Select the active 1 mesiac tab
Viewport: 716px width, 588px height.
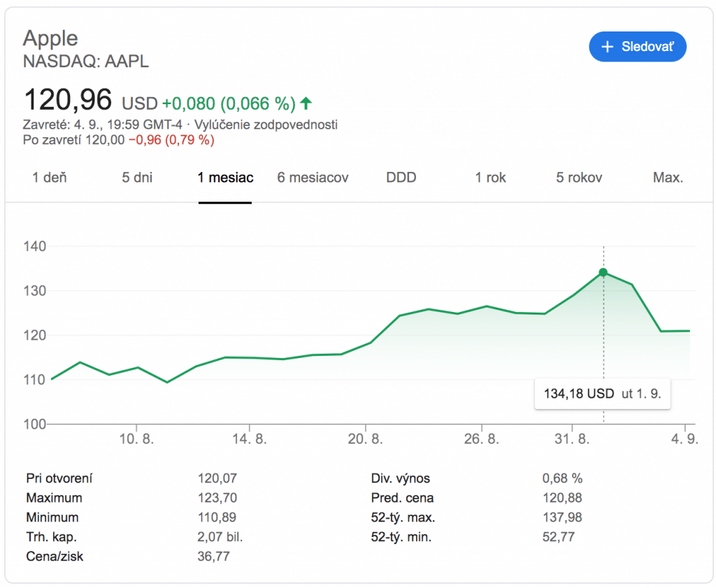[x=225, y=178]
